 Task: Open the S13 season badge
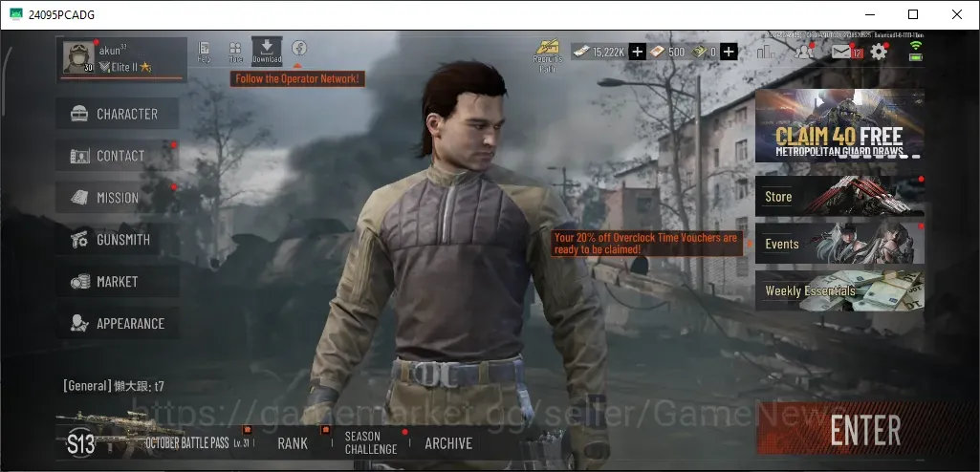point(80,444)
